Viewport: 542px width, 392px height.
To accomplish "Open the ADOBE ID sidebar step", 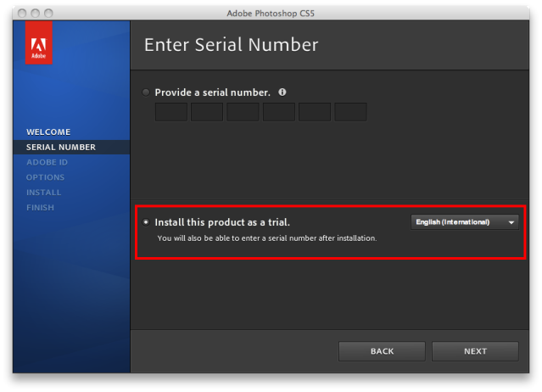I will point(47,162).
